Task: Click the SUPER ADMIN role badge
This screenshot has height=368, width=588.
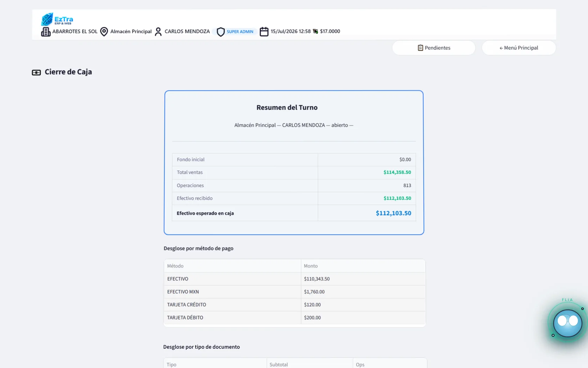Action: (235, 32)
